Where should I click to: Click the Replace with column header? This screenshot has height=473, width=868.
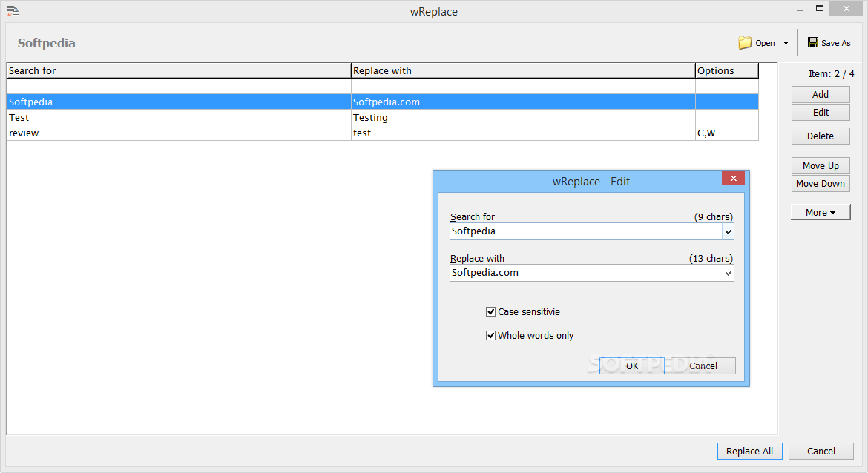523,71
